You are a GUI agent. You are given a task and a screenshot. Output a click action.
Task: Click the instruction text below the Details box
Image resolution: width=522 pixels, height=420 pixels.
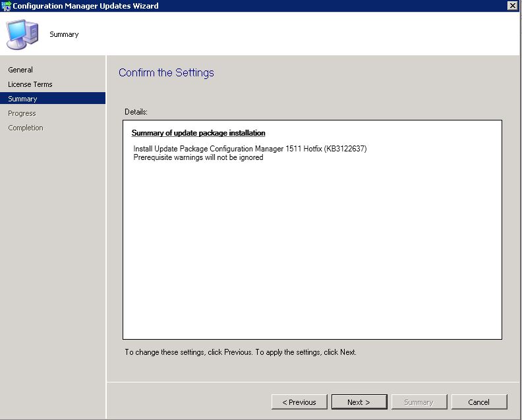click(x=241, y=352)
